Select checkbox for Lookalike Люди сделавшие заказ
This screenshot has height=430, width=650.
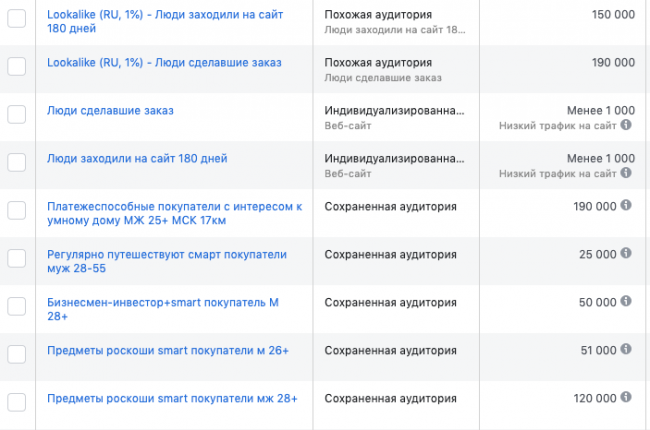[x=17, y=66]
